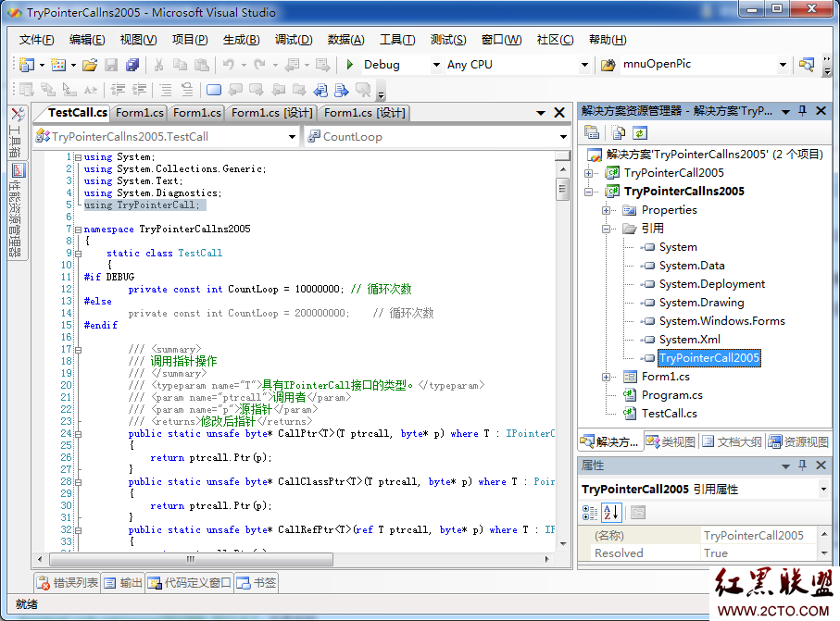Open the TryPointerCallns2005.TestCall type dropdown
The height and width of the screenshot is (621, 840).
(x=292, y=137)
